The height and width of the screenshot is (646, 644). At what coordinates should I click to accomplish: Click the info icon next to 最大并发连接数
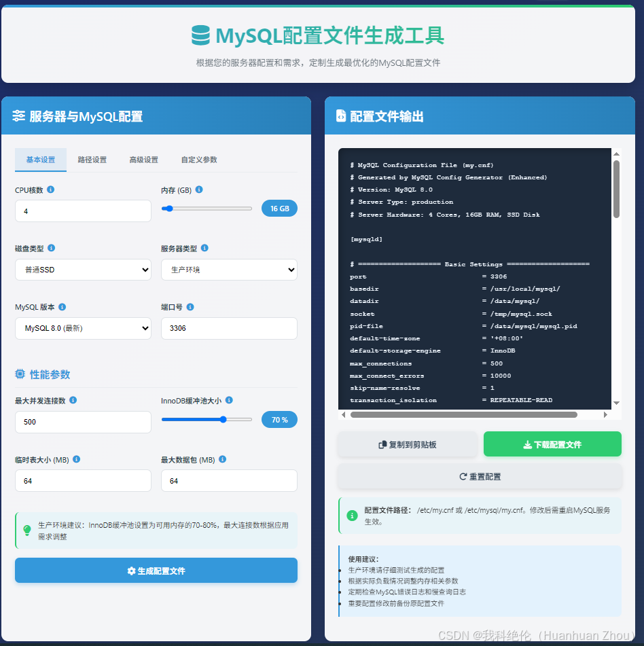pyautogui.click(x=73, y=400)
